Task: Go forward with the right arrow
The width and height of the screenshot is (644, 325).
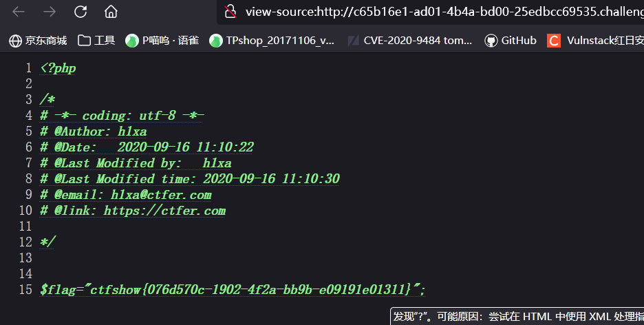Action: (x=50, y=12)
